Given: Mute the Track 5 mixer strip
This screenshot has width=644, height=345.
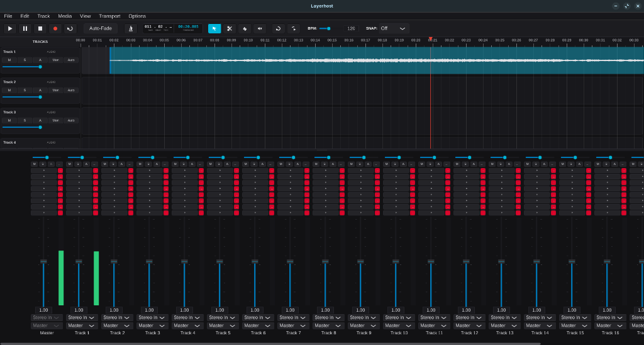Looking at the screenshot, I should (x=210, y=164).
